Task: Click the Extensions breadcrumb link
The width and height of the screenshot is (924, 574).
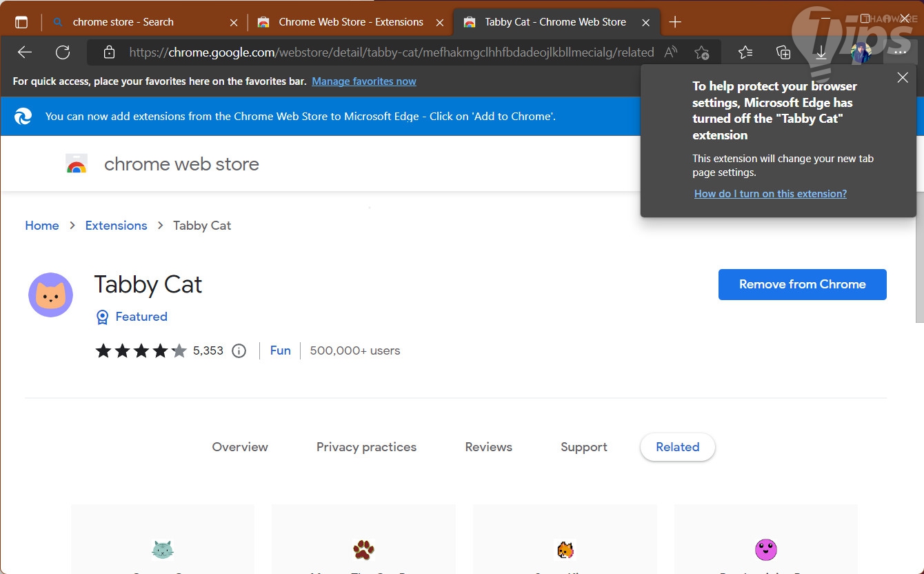Action: 116,226
